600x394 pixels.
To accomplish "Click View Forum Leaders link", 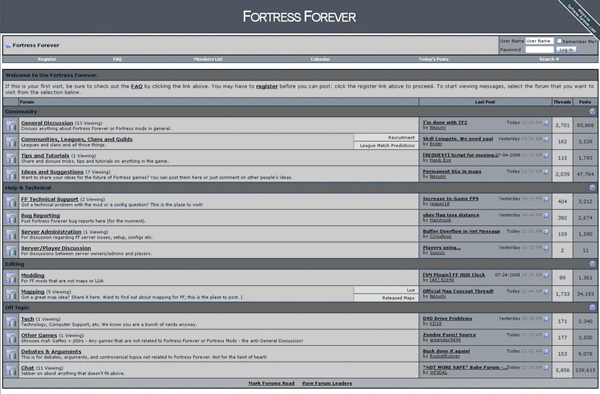I will coord(327,383).
